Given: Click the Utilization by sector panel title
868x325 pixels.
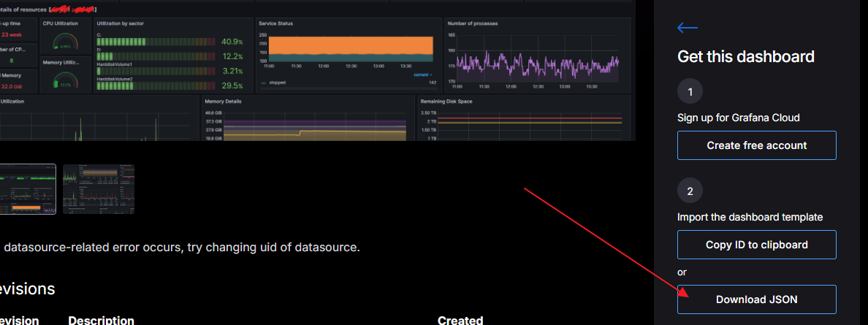Looking at the screenshot, I should tap(118, 24).
